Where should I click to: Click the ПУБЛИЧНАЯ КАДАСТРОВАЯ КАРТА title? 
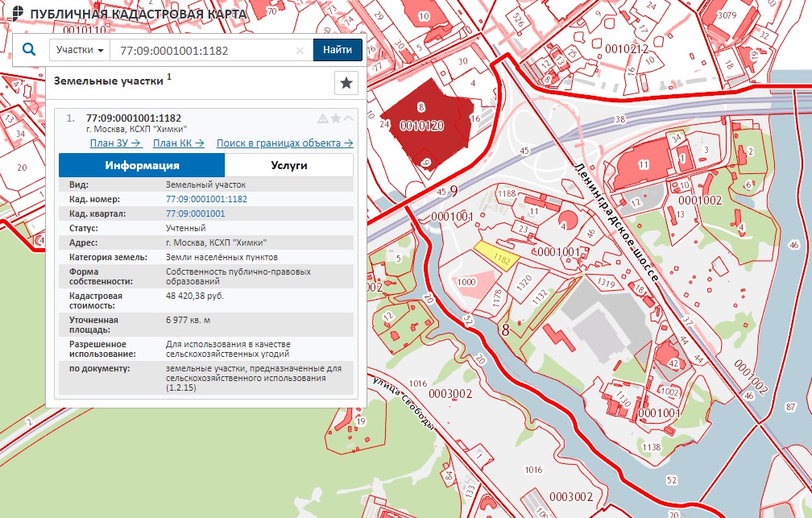(x=139, y=14)
